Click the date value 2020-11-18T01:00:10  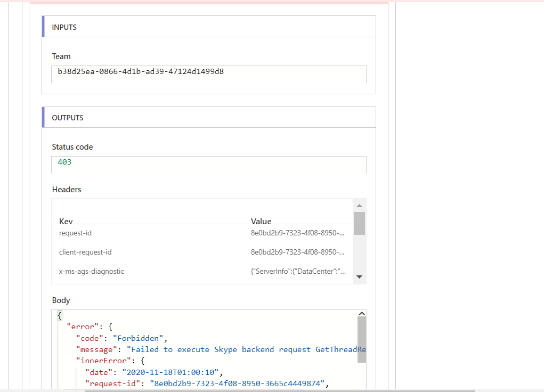tap(170, 372)
